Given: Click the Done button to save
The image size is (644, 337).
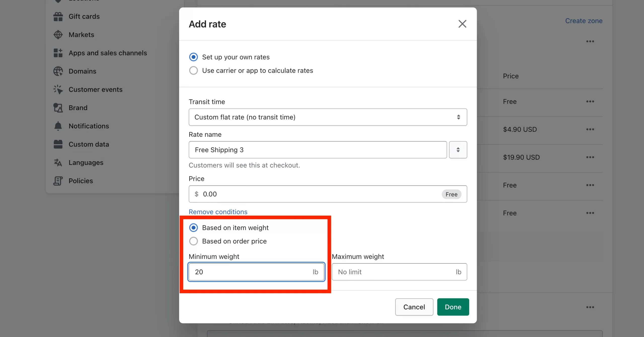Looking at the screenshot, I should click(453, 307).
